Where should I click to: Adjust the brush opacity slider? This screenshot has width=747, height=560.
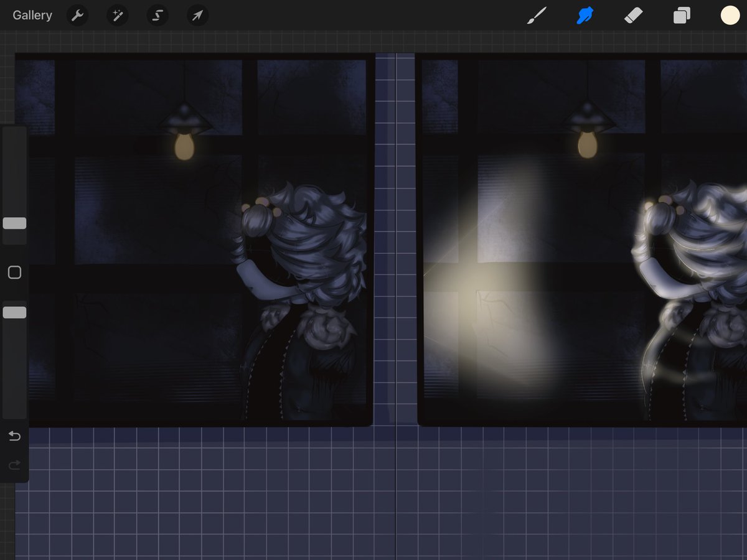click(14, 312)
